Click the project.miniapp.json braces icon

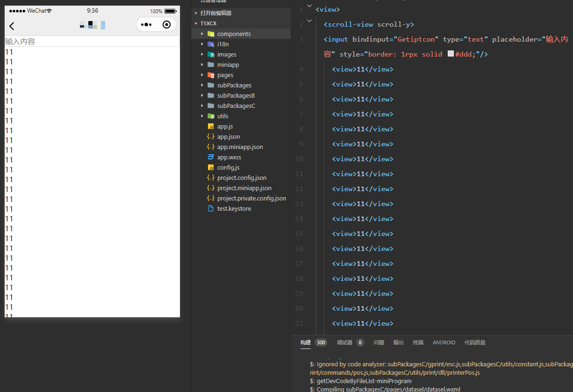click(211, 188)
